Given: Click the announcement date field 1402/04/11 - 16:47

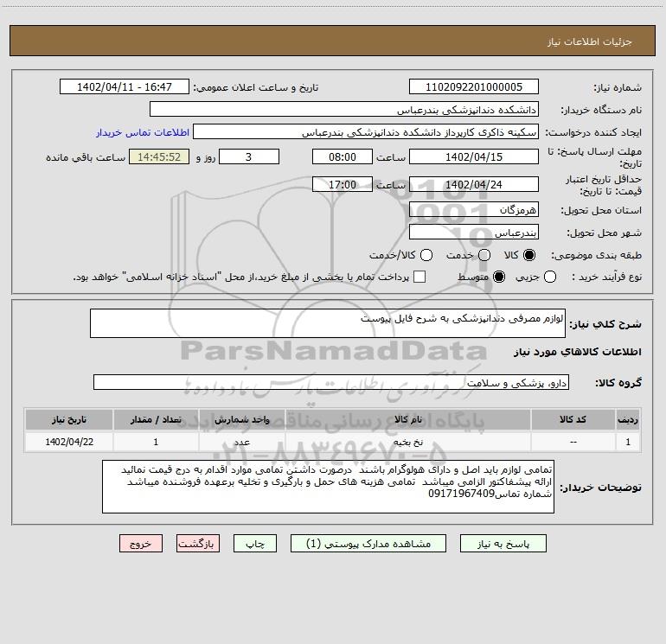Looking at the screenshot, I should click(125, 87).
